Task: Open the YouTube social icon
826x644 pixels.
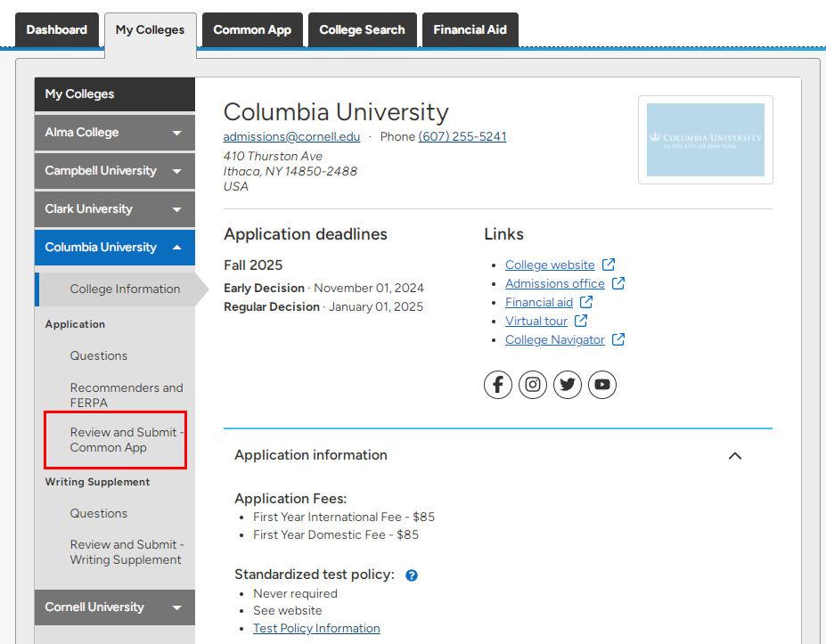Action: click(602, 385)
